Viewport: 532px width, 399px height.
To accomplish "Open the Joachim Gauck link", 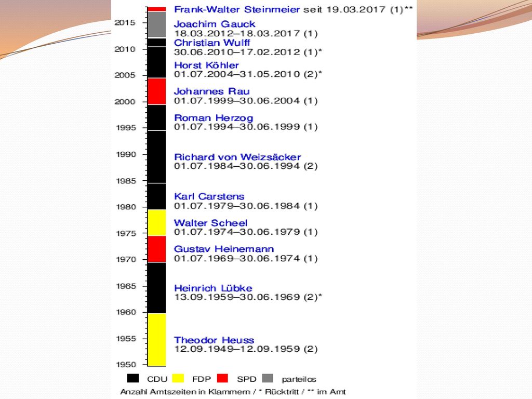I will (215, 24).
